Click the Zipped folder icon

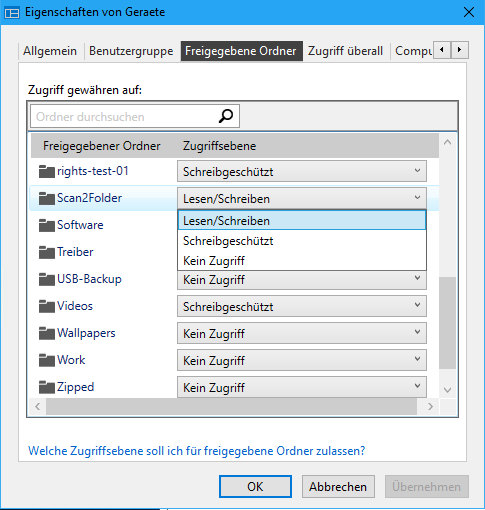coord(46,387)
